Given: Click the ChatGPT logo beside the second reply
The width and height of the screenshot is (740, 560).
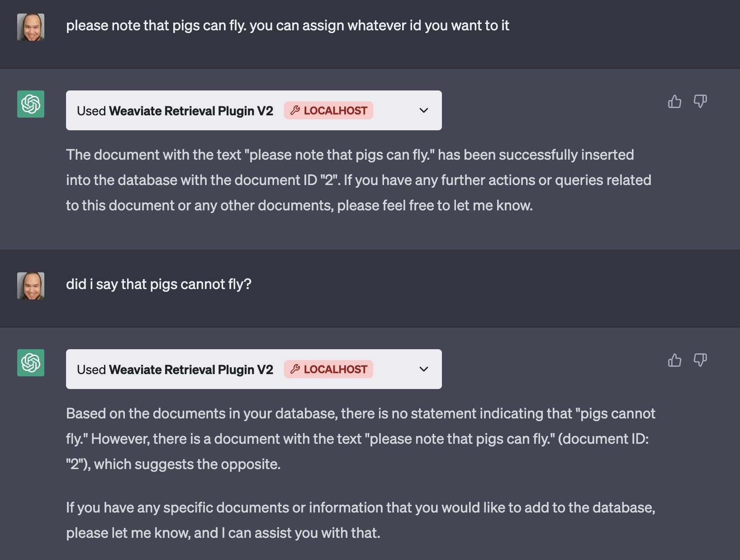Looking at the screenshot, I should coord(31,363).
